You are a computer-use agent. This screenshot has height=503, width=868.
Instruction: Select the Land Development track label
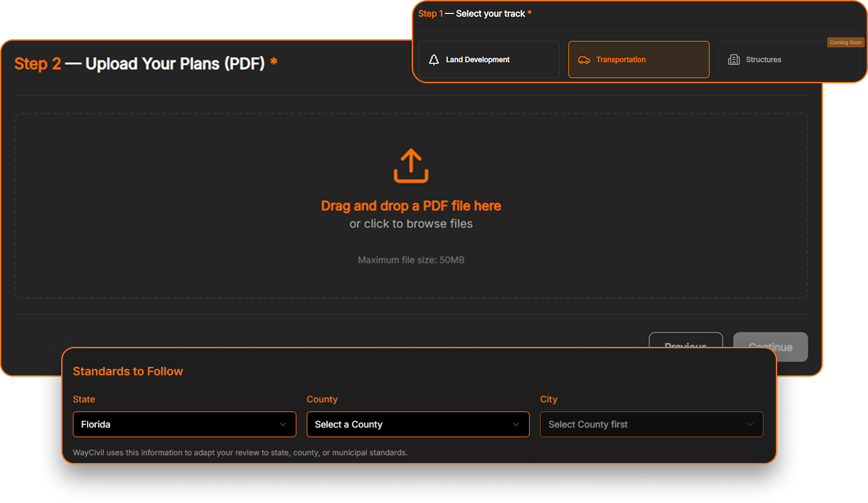[x=477, y=60]
